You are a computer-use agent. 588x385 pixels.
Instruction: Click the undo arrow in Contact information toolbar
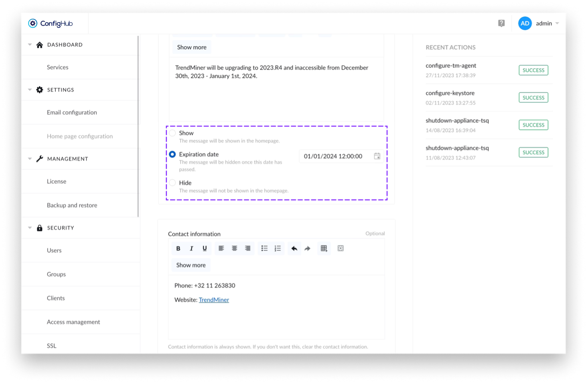(294, 249)
